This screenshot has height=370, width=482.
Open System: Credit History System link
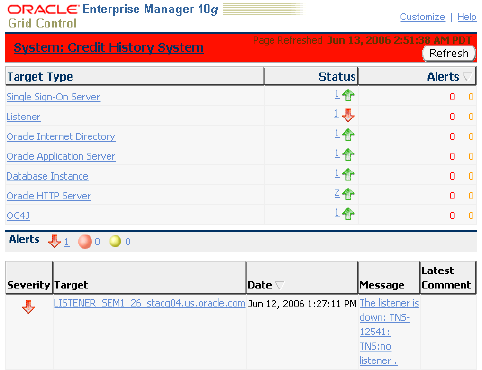point(109,48)
